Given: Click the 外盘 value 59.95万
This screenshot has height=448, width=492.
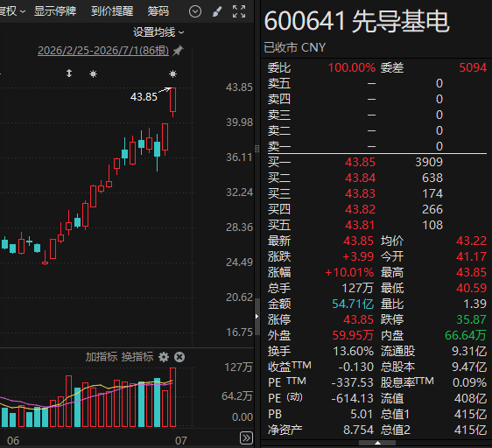Looking at the screenshot, I should [x=353, y=335].
